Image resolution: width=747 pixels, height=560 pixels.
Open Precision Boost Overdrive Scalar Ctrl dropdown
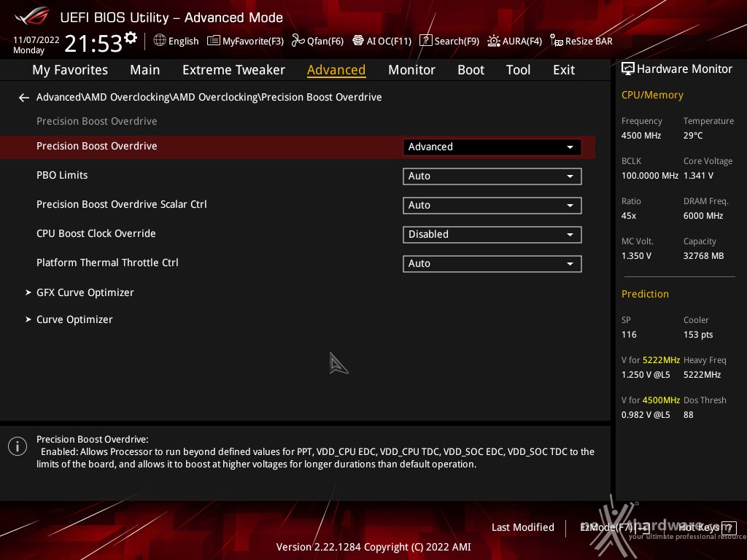[492, 205]
